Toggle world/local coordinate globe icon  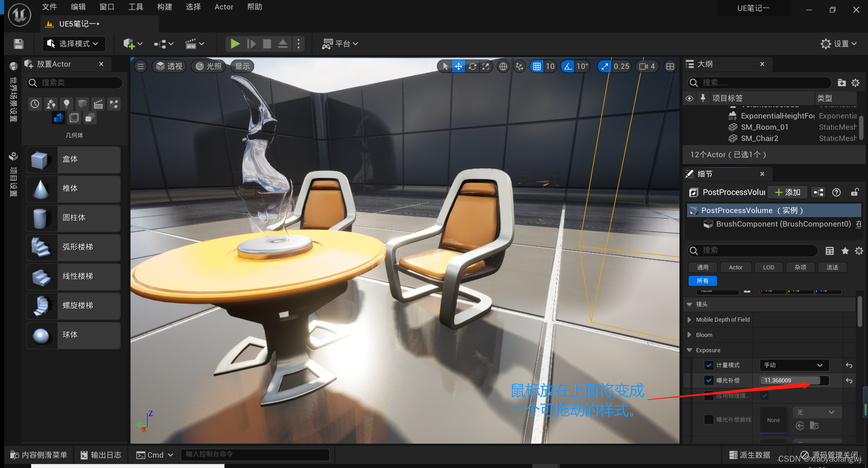(x=503, y=67)
